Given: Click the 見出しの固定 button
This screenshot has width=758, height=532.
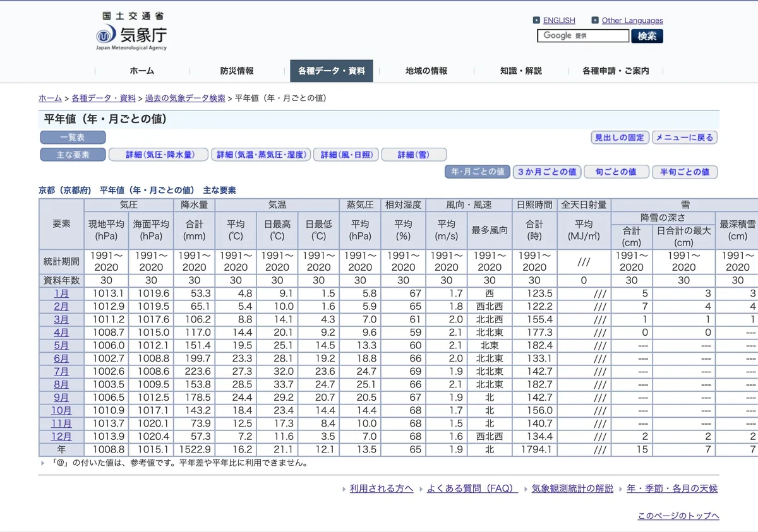Looking at the screenshot, I should (620, 137).
